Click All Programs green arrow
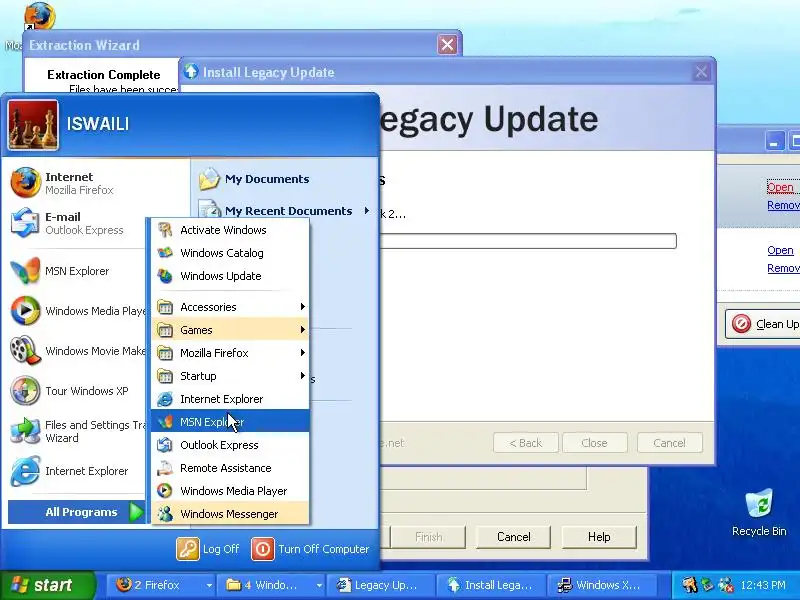This screenshot has height=600, width=800. 136,512
